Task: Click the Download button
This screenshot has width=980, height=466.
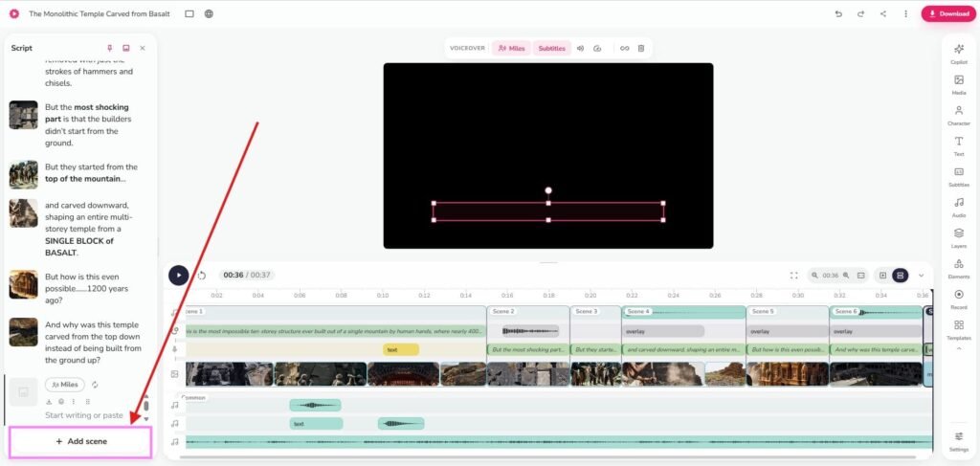Action: pos(948,13)
